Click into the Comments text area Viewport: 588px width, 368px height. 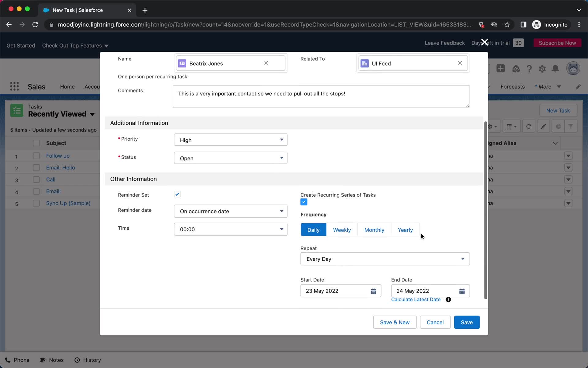321,97
